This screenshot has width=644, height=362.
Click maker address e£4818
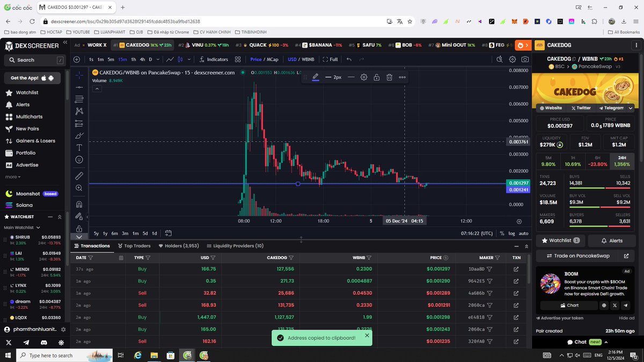click(477, 317)
